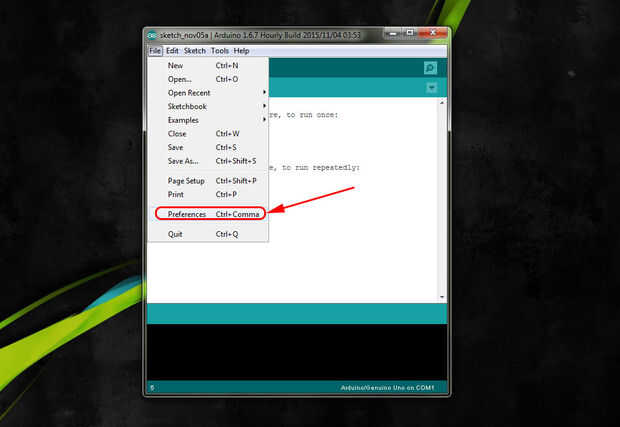The width and height of the screenshot is (620, 427).
Task: Choose Open... from the File menu
Action: [208, 79]
